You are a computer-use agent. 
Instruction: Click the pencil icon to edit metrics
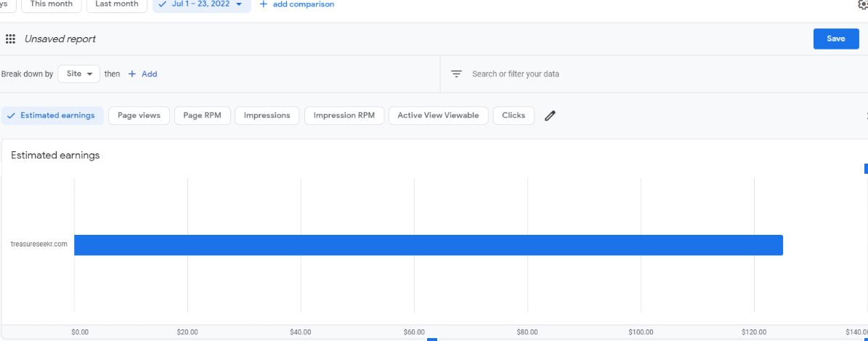coord(550,116)
